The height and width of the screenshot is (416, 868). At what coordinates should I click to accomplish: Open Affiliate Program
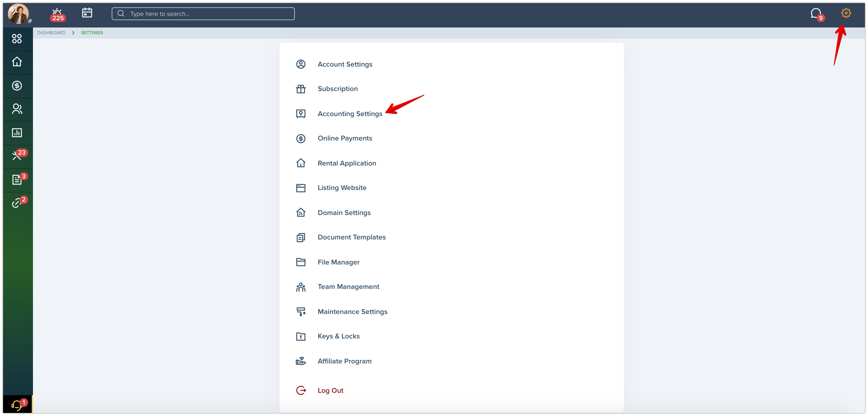tap(344, 361)
